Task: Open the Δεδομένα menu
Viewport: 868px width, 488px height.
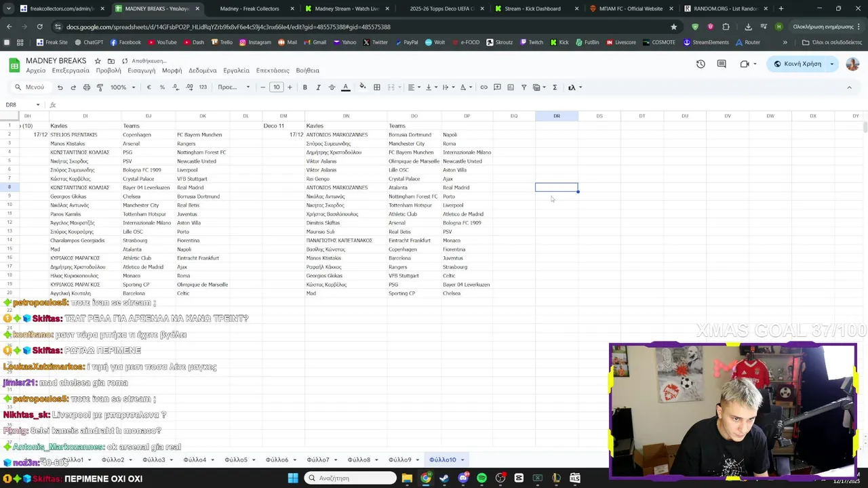Action: click(x=203, y=70)
